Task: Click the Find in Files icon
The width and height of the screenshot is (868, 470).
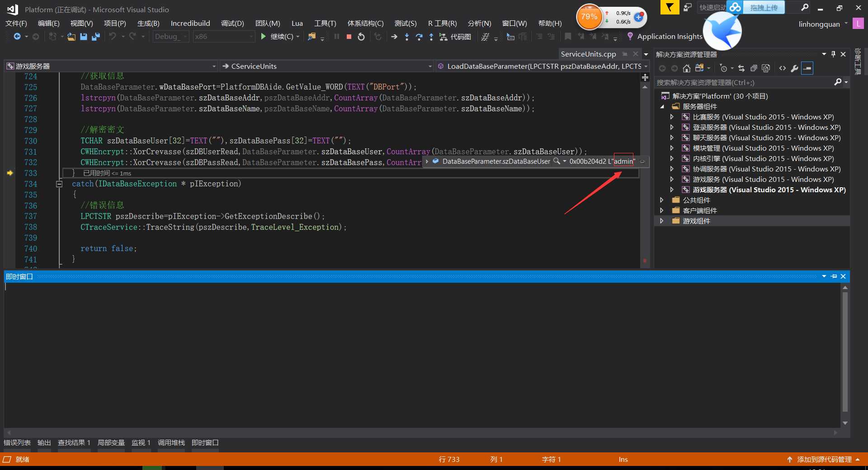Action: click(x=311, y=37)
